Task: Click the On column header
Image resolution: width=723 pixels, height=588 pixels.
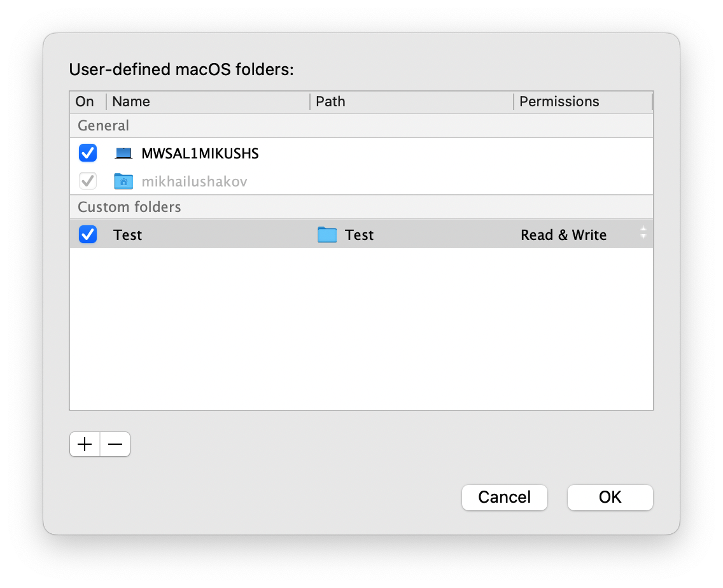Action: [85, 102]
